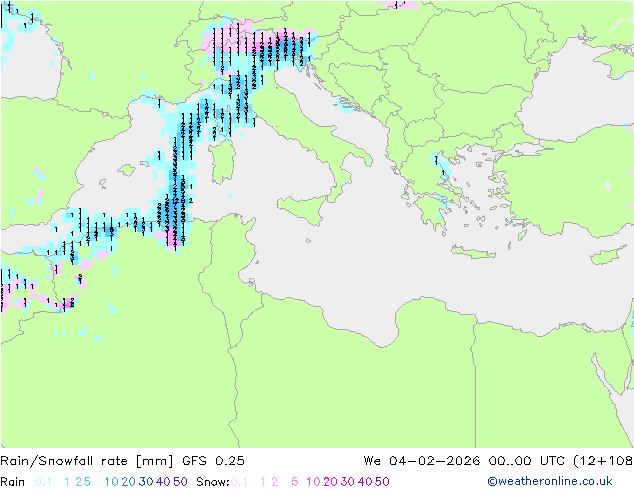634x490 pixels.
Task: Click the island of Sicily on map
Action: (x=306, y=209)
